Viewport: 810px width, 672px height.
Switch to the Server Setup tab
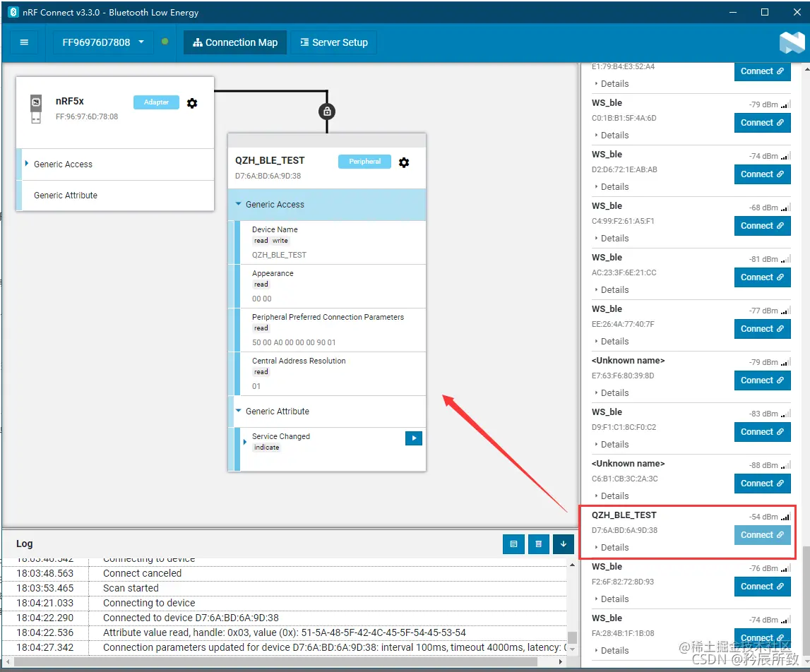334,42
